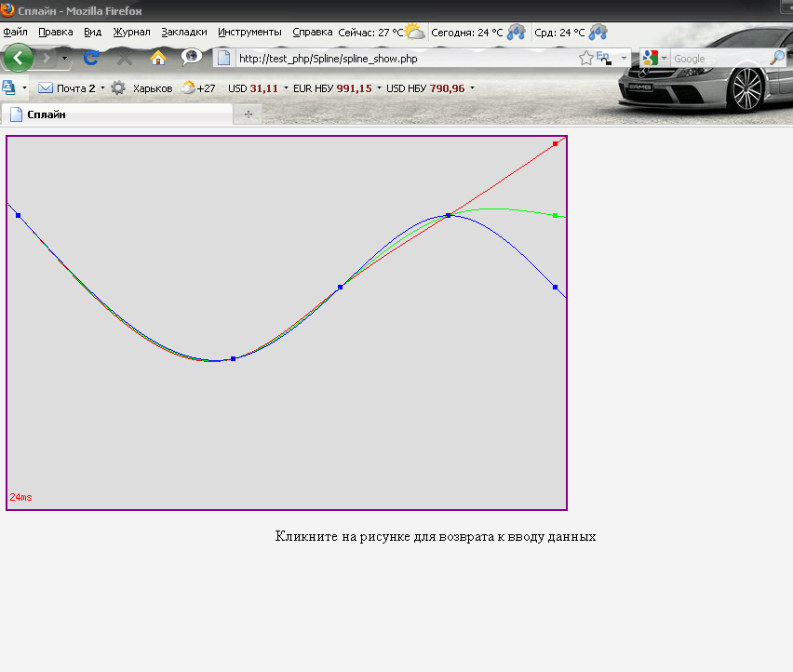Image resolution: width=793 pixels, height=672 pixels.
Task: Open the Инструменты menu
Action: (x=249, y=32)
